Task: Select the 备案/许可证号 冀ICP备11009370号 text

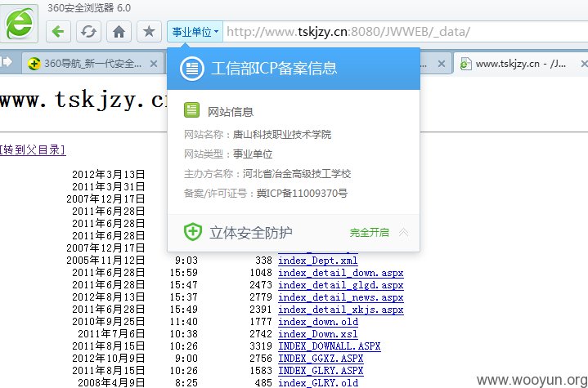Action: [x=302, y=194]
